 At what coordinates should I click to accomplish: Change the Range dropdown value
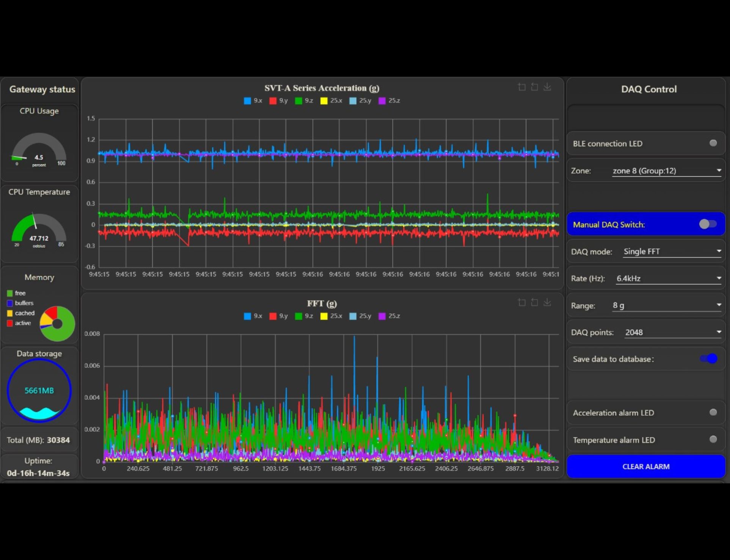(x=667, y=305)
